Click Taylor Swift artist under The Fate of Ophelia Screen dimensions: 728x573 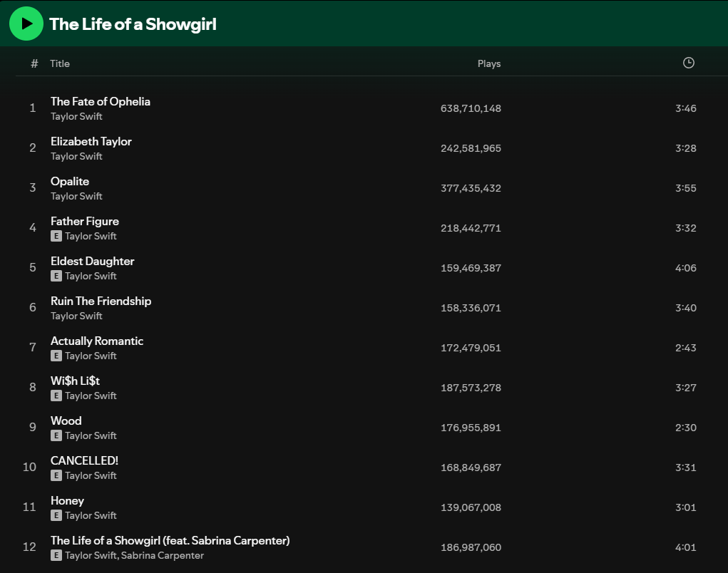coord(76,116)
